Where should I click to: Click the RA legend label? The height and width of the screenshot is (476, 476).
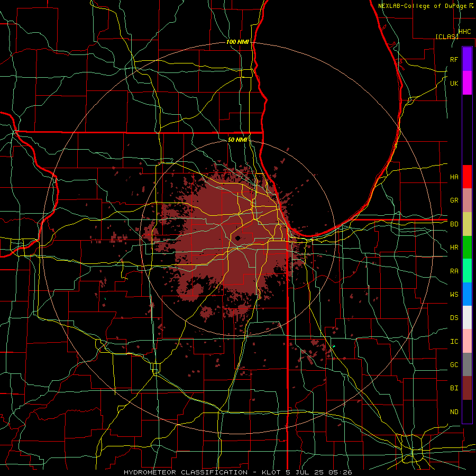pos(454,271)
